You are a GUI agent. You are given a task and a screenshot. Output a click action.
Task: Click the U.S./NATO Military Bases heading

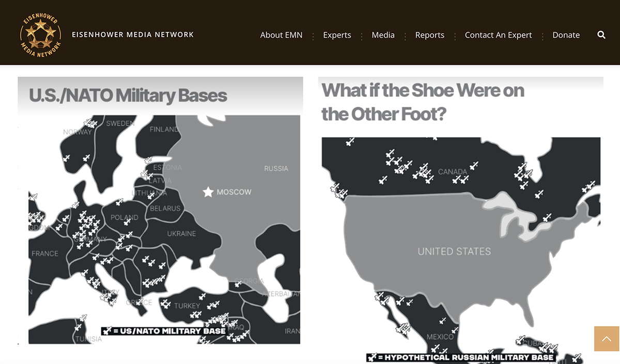(128, 96)
